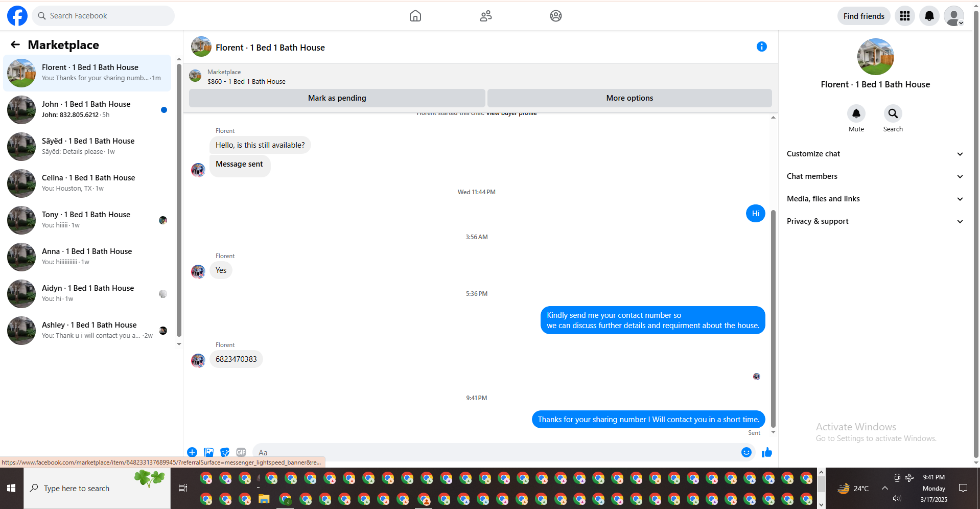
Task: Click the Aa message input box
Action: tap(496, 452)
